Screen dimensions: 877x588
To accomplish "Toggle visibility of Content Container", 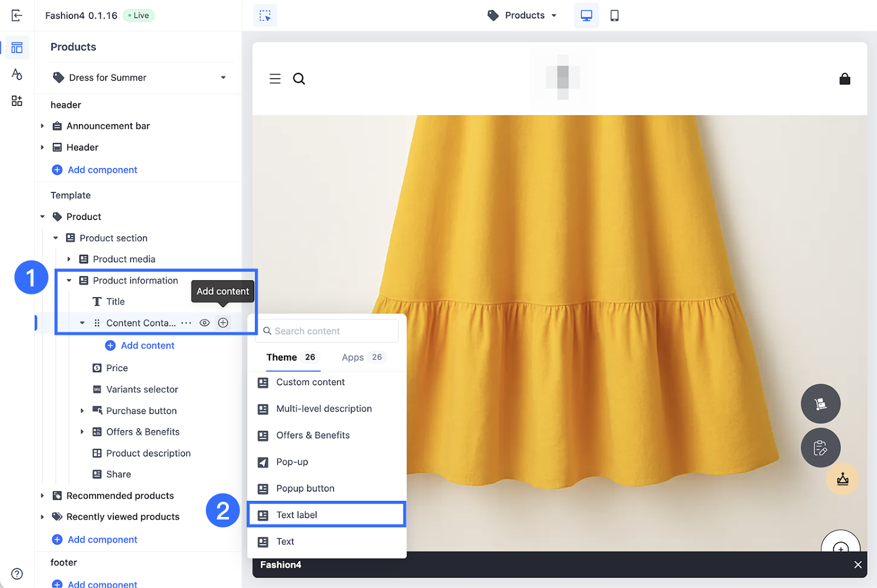I will point(204,323).
